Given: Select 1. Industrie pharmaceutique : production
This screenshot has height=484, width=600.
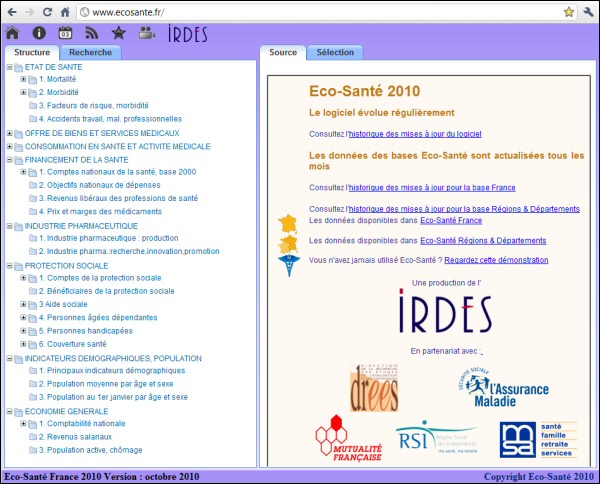Looking at the screenshot, I should point(109,238).
